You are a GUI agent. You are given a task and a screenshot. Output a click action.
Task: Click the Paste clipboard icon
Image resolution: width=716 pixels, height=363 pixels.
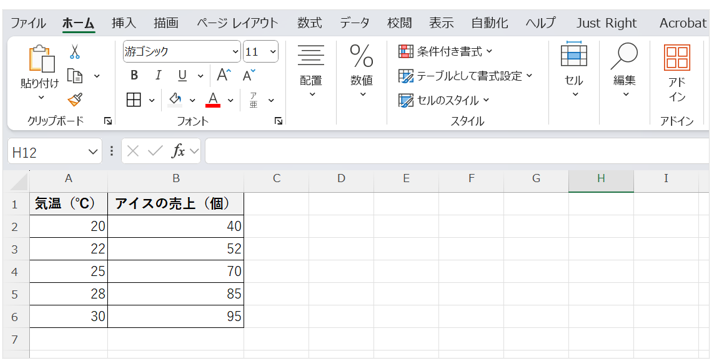click(41, 59)
